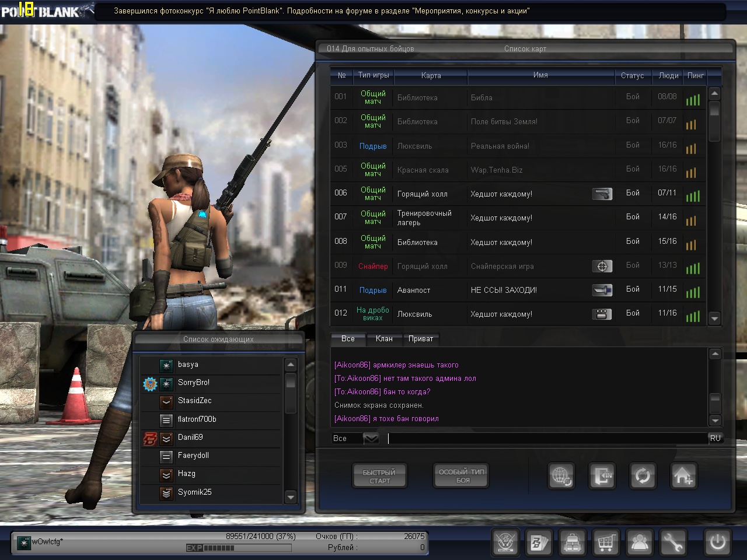Click green ping bars of room 001
The image size is (747, 560).
(x=693, y=100)
